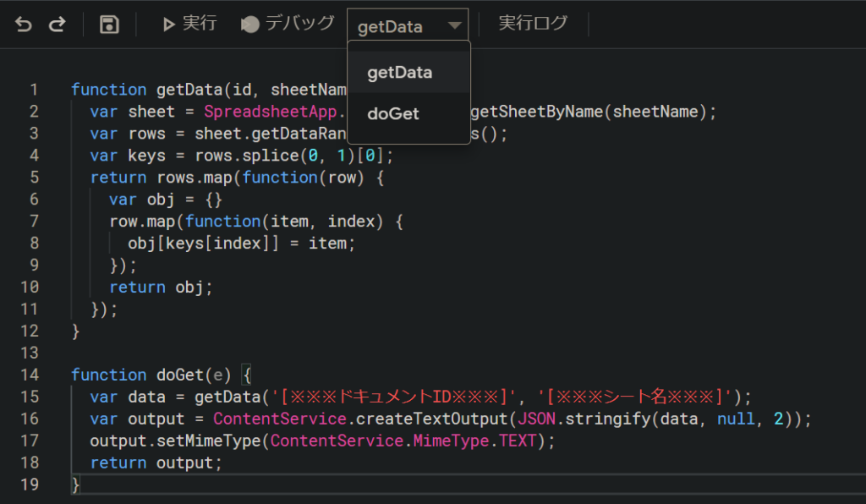866x504 pixels.
Task: Click line number 1 in the gutter
Action: pyautogui.click(x=34, y=90)
